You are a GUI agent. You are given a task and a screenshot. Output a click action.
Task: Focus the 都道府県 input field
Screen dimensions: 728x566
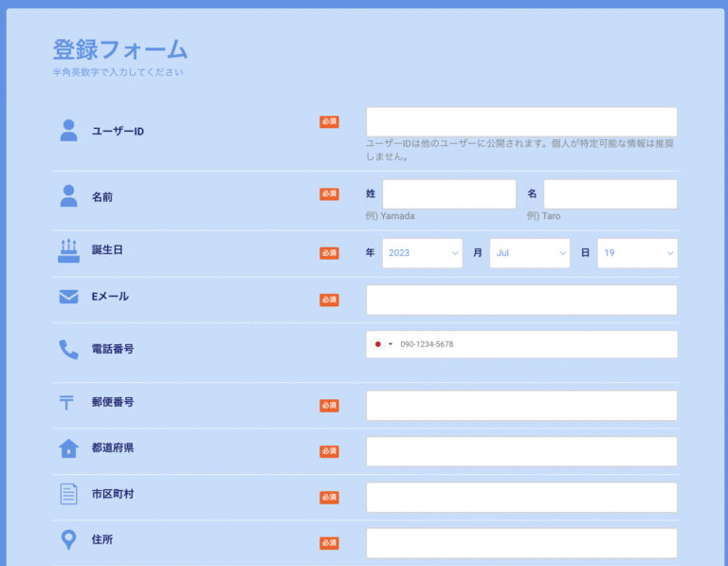521,451
